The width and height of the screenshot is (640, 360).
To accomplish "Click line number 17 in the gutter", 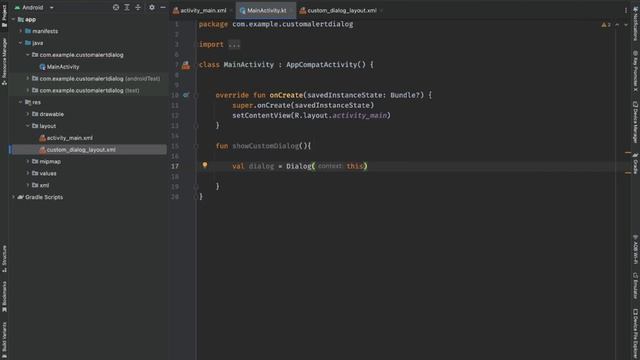I will (175, 166).
